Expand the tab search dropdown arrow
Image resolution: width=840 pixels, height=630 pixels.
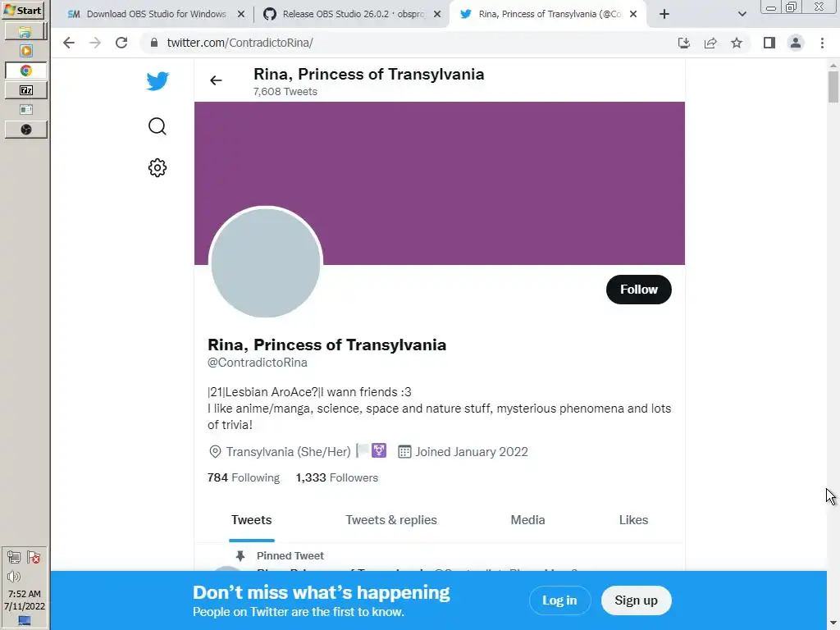tap(742, 14)
